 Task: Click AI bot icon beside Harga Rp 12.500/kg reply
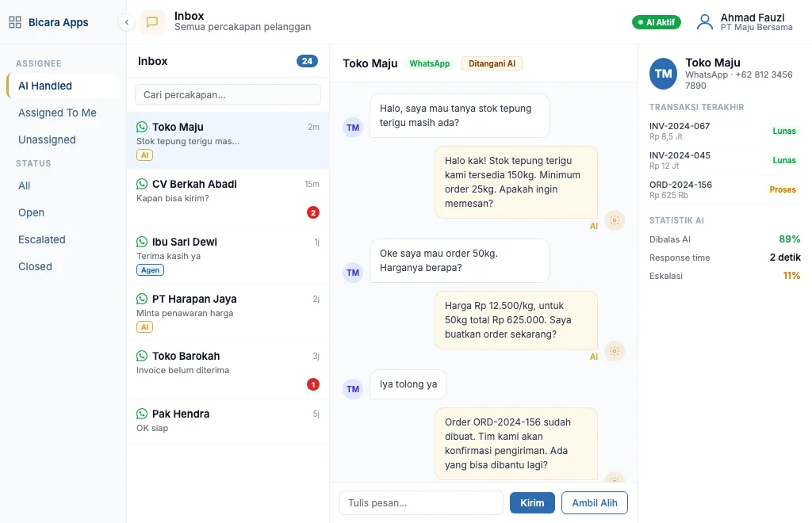coord(615,351)
